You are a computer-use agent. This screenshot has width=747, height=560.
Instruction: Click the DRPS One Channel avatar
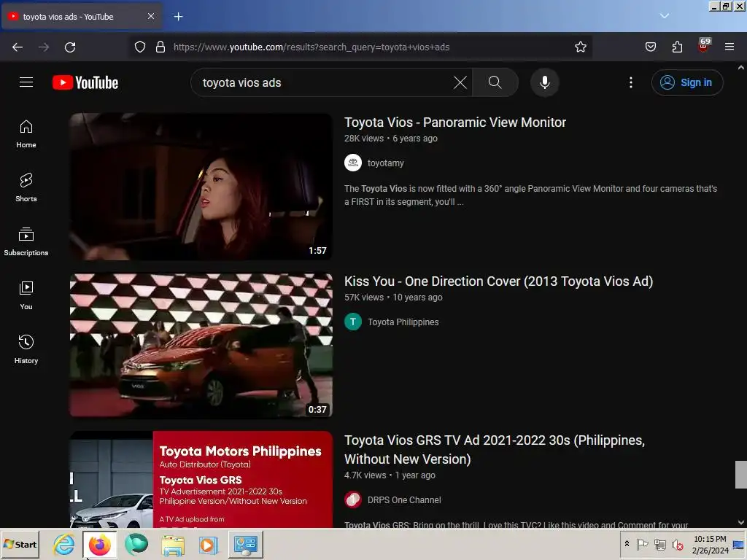(x=353, y=500)
